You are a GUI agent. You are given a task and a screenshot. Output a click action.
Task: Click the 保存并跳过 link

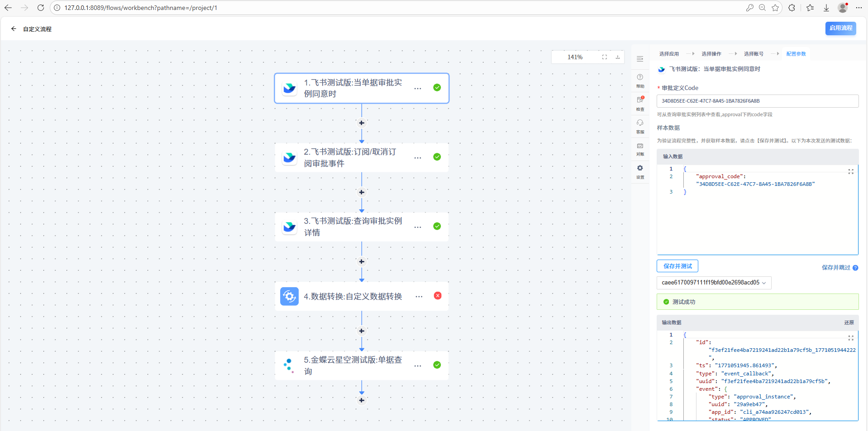click(x=835, y=268)
